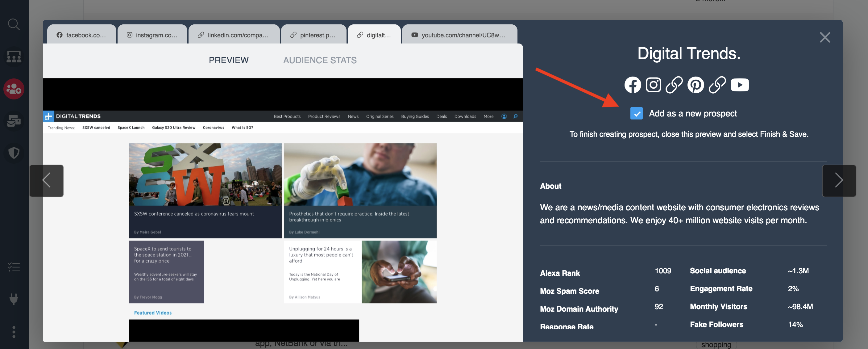The width and height of the screenshot is (868, 349).
Task: Open the add-prospects people icon
Action: pyautogui.click(x=14, y=89)
